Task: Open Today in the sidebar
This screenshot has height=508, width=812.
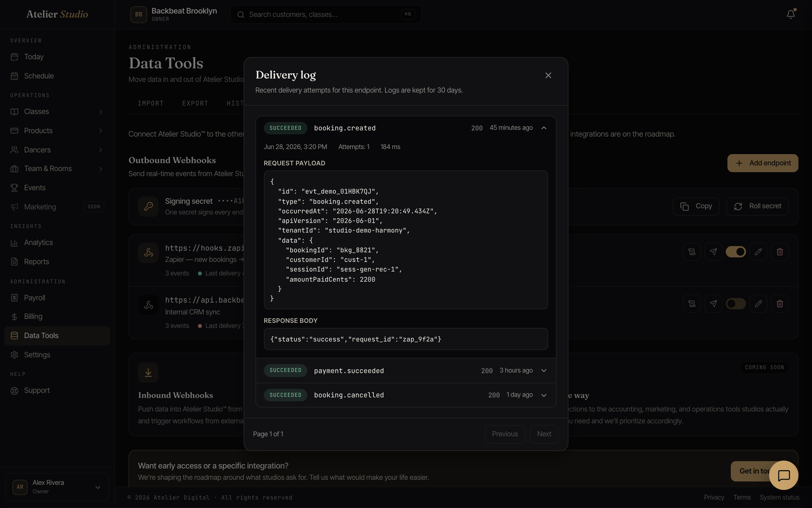Action: tap(57, 57)
